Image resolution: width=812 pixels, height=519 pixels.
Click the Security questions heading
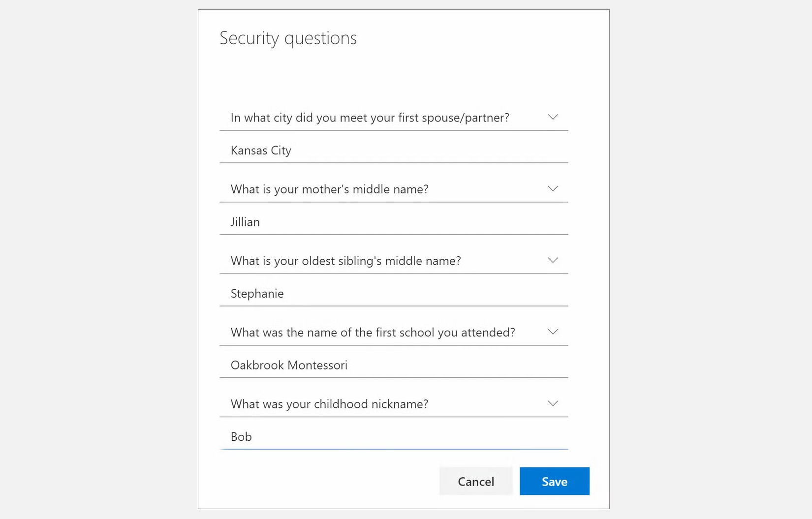tap(288, 38)
